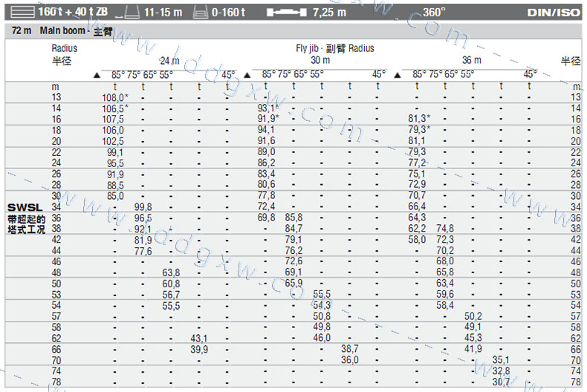The width and height of the screenshot is (587, 392).
Task: Select the value '46,0'
Action: pos(322,338)
